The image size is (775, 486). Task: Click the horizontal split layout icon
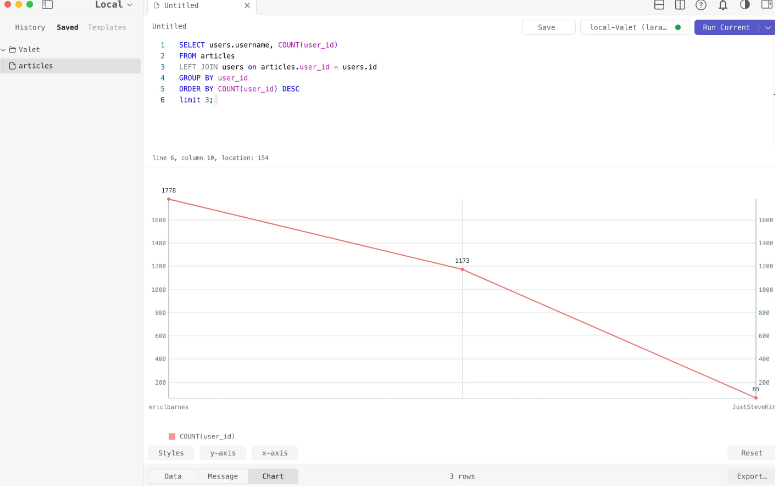tap(659, 5)
